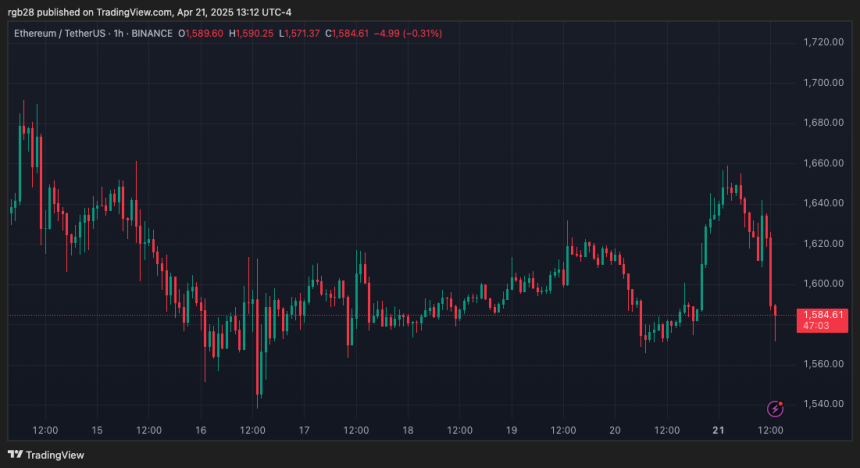Viewport: 860px width, 468px height.
Task: Click the 1,560.00 price axis label
Action: coord(823,364)
